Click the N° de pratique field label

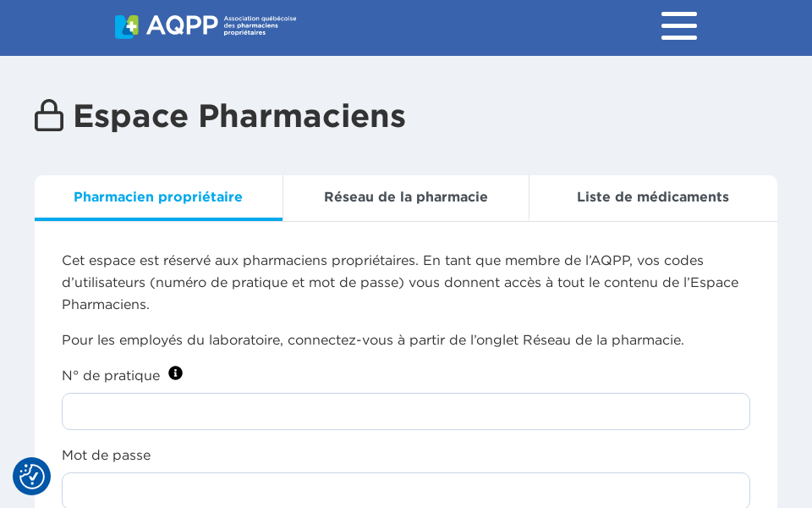pos(110,375)
